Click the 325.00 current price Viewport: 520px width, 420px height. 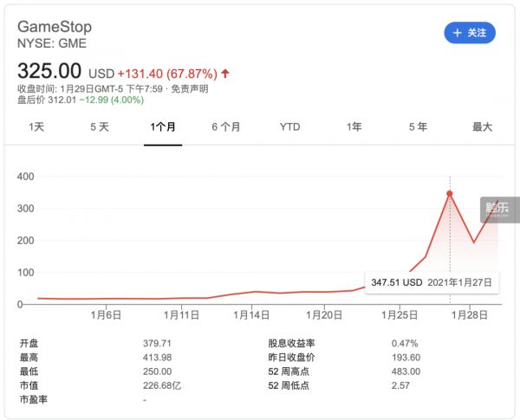click(x=50, y=70)
